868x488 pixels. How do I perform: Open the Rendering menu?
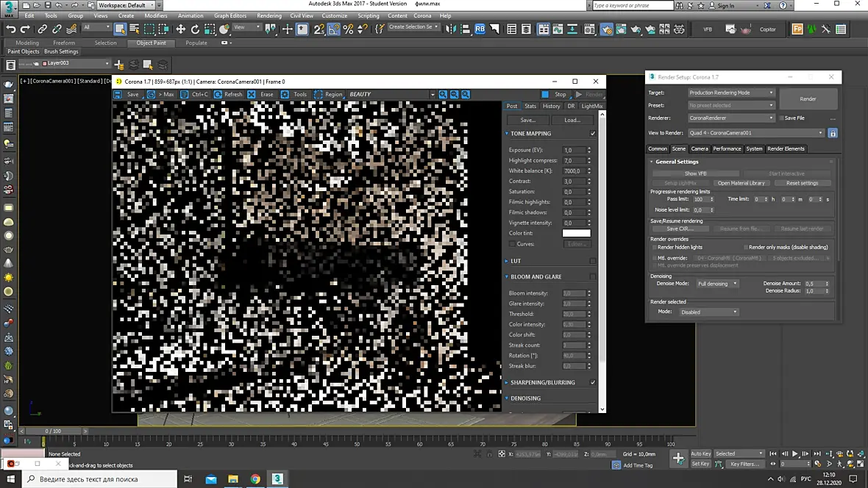coord(269,15)
